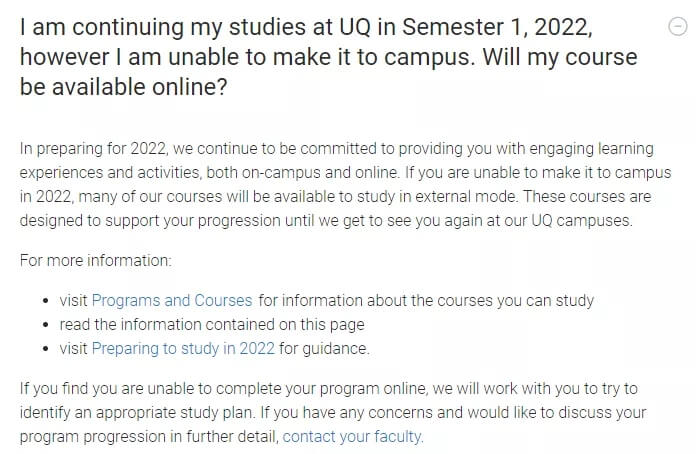
Task: Click the second bullet point marker
Action: pos(46,325)
